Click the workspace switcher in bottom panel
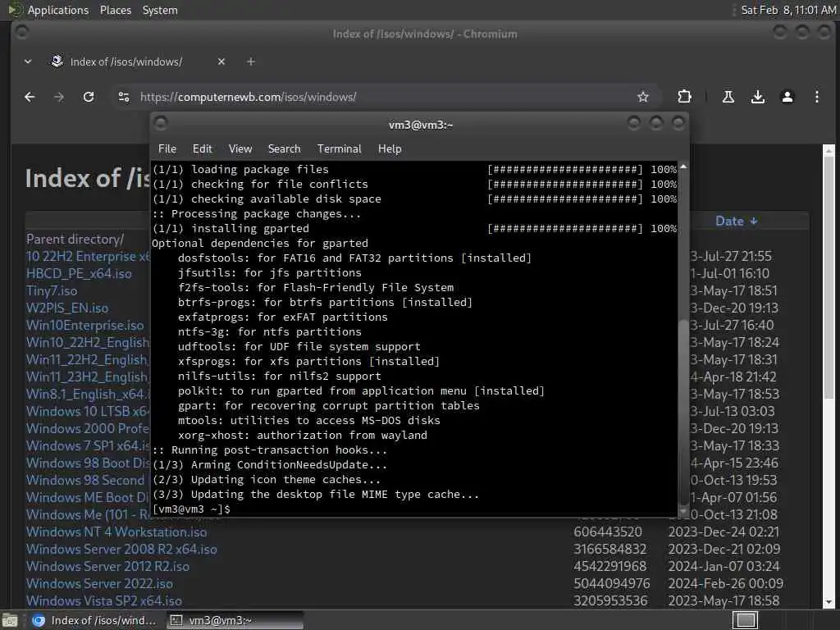This screenshot has width=840, height=630. click(745, 620)
